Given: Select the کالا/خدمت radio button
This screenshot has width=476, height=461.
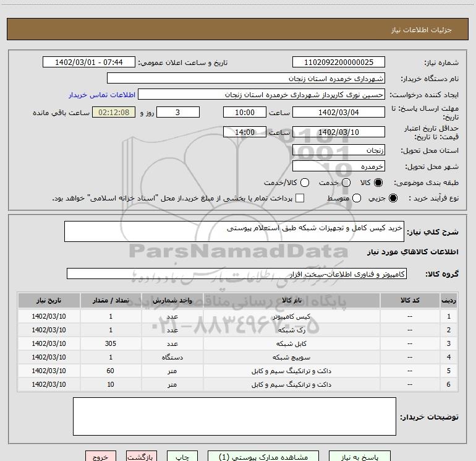Looking at the screenshot, I should (305, 183).
